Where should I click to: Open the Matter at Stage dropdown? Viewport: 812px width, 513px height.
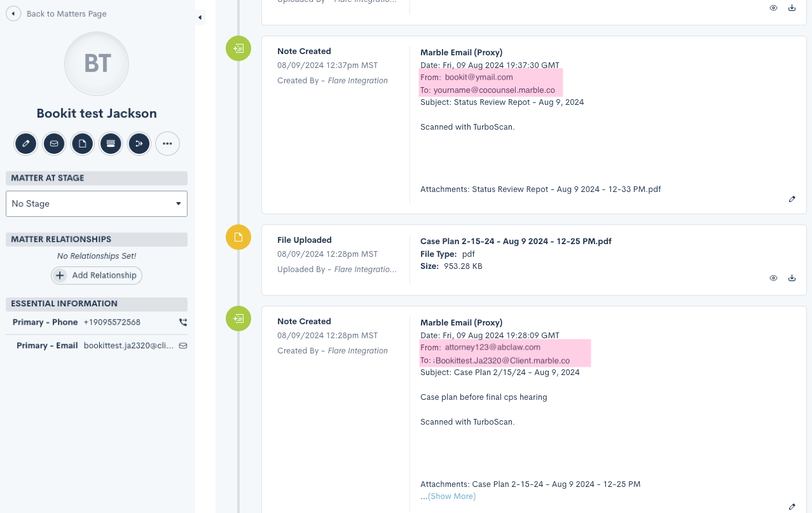(x=97, y=203)
